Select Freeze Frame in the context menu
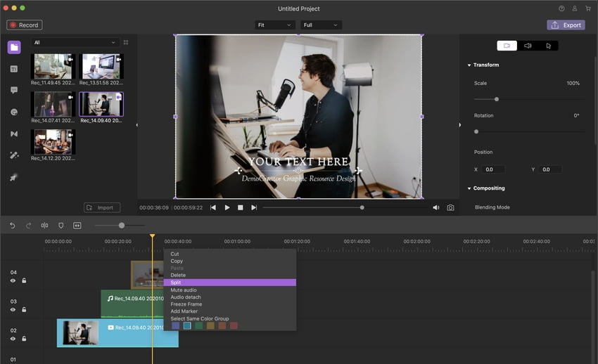598x364 pixels. pyautogui.click(x=186, y=304)
